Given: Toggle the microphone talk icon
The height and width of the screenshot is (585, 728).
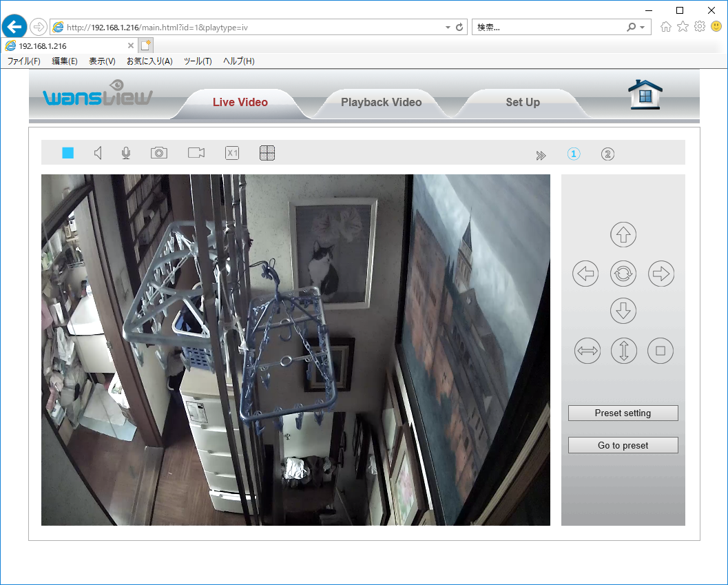Looking at the screenshot, I should point(126,154).
